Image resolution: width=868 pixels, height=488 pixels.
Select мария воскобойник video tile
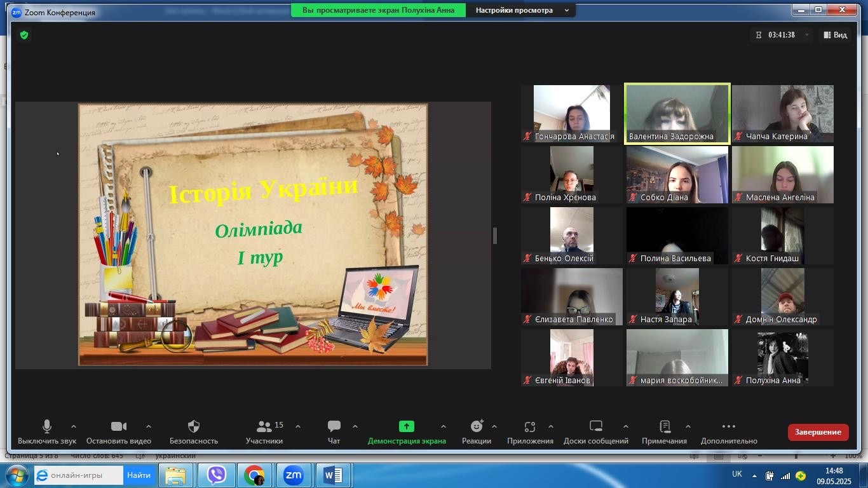tap(677, 358)
